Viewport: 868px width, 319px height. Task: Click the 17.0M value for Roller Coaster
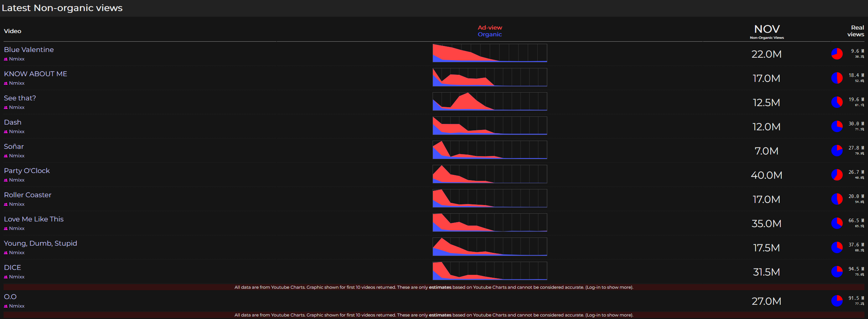766,199
